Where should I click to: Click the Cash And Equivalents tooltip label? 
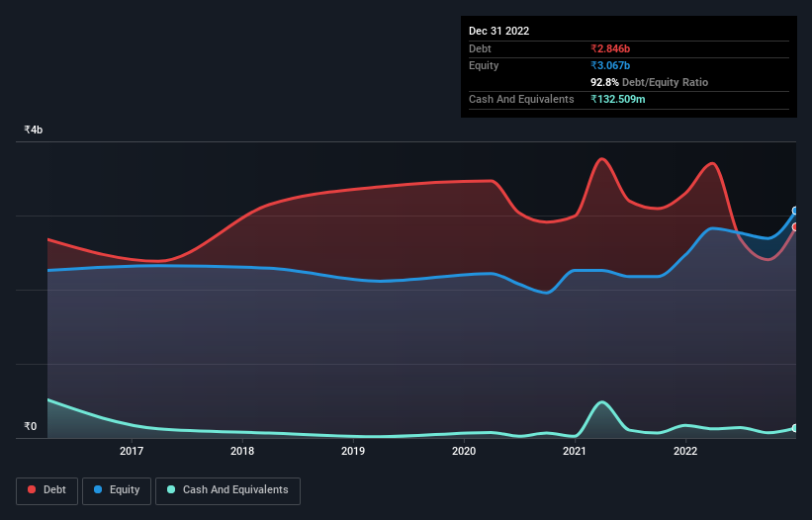pyautogui.click(x=521, y=99)
